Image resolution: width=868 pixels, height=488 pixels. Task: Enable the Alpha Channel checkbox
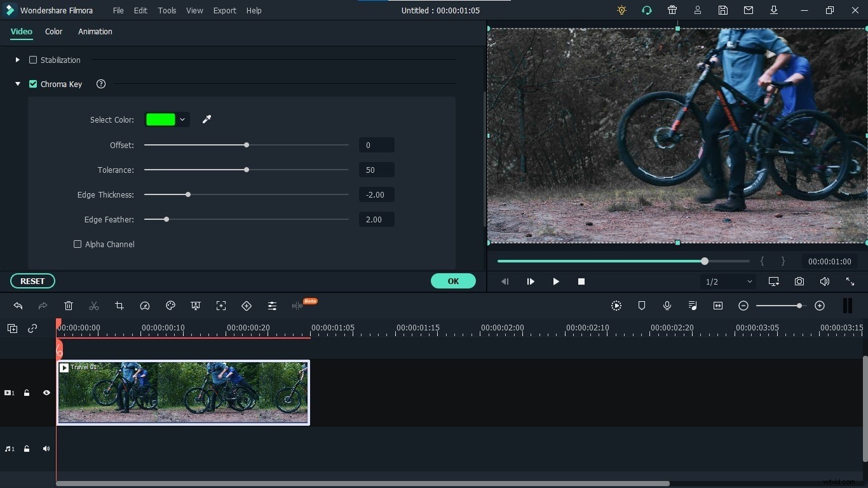pos(78,244)
